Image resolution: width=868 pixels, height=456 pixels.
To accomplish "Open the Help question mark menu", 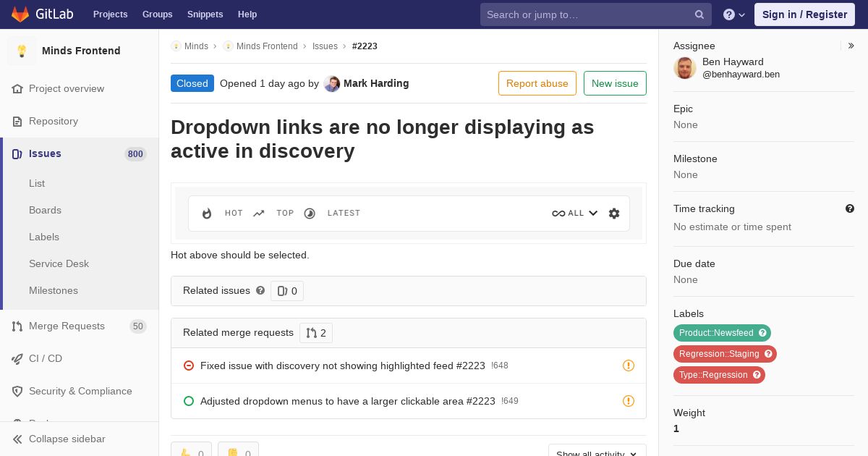I will (734, 14).
